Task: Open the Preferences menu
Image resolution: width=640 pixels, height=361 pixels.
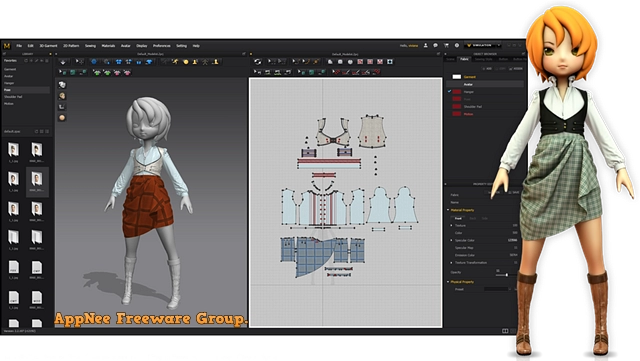Action: (x=162, y=46)
